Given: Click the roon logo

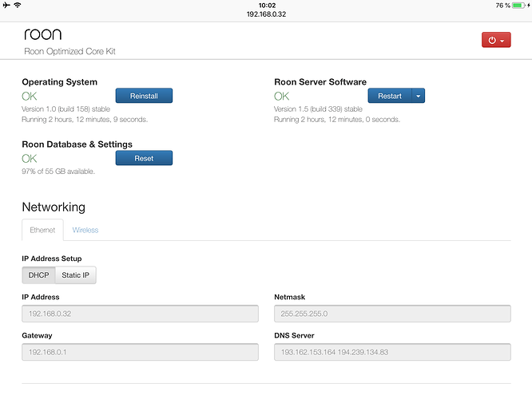Looking at the screenshot, I should point(43,34).
